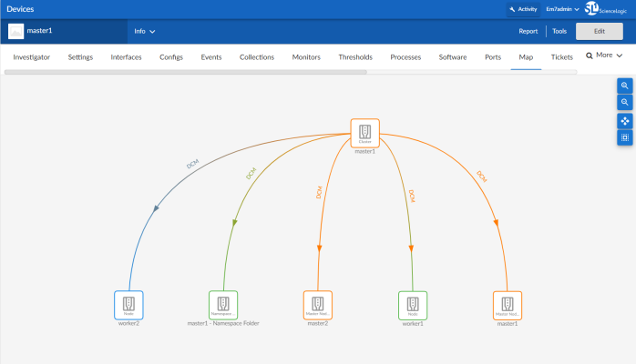636x364 pixels.
Task: Expand the Info dropdown
Action: [x=144, y=31]
